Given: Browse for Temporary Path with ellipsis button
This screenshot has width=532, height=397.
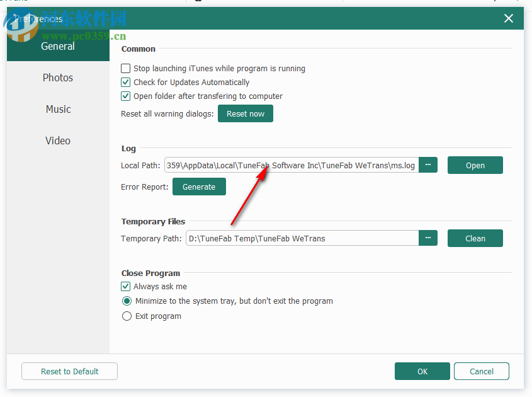Looking at the screenshot, I should pos(428,238).
